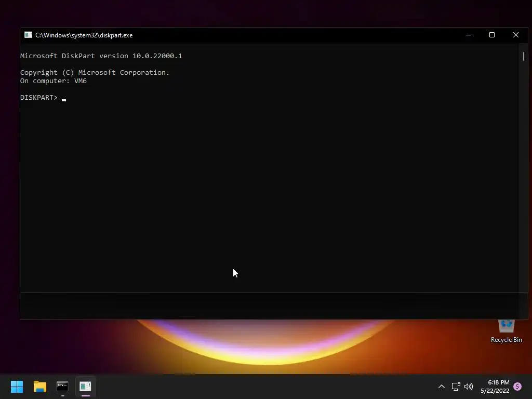Click the 'Copyright (C) Microsoft Corporation.' text

point(95,73)
